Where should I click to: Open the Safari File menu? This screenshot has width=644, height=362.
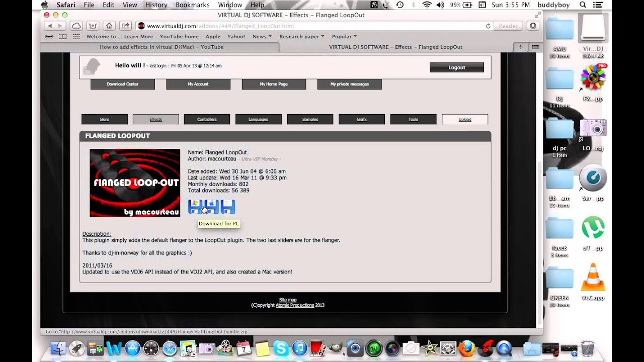tap(89, 5)
